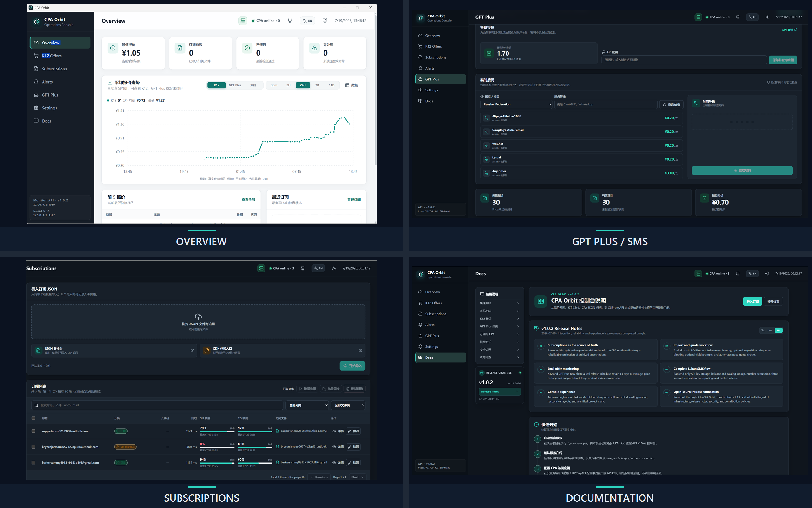Image resolution: width=812 pixels, height=508 pixels.
Task: Expand the 快速开始 section in the Docs contents
Action: (x=499, y=303)
